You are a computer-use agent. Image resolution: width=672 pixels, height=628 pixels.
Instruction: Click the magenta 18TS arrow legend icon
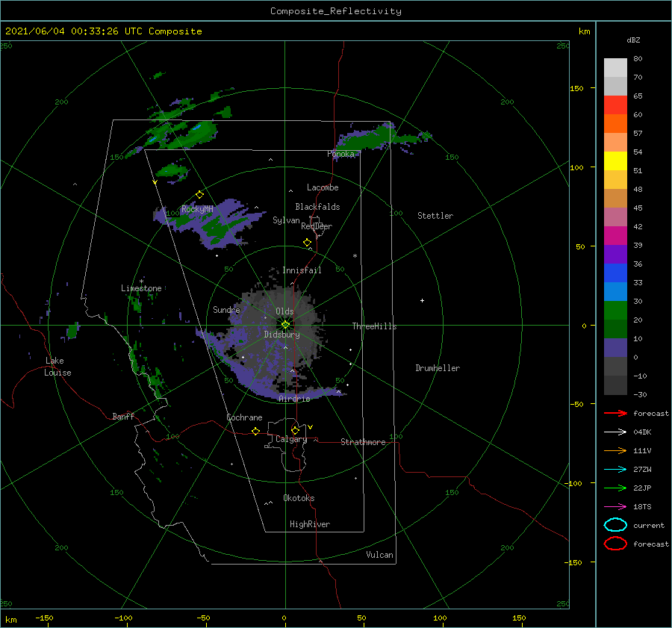pyautogui.click(x=615, y=507)
